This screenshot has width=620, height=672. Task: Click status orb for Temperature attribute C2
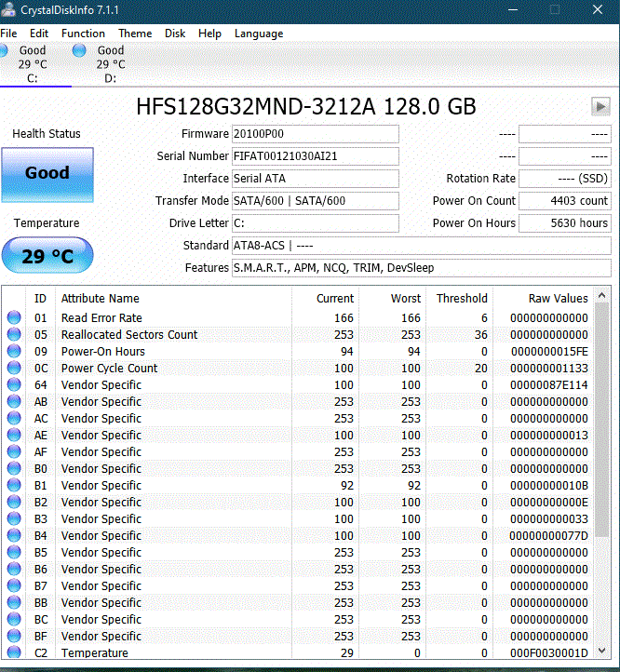(x=14, y=652)
